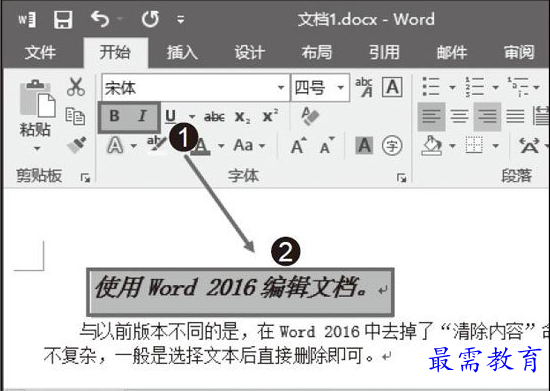Open the borders dropdown arrow
Screen dimensions: 550x391
495,146
